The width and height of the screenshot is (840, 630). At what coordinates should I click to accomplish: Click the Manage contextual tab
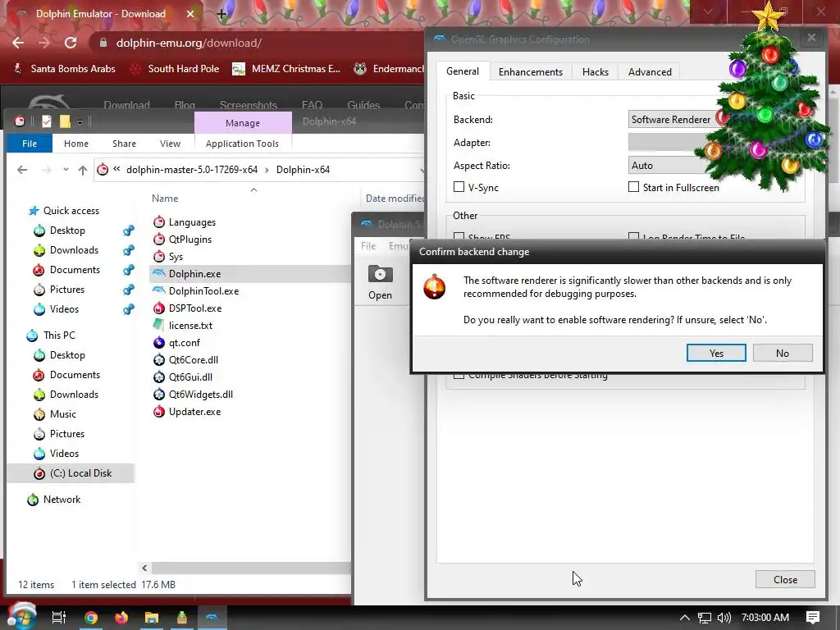[x=243, y=123]
